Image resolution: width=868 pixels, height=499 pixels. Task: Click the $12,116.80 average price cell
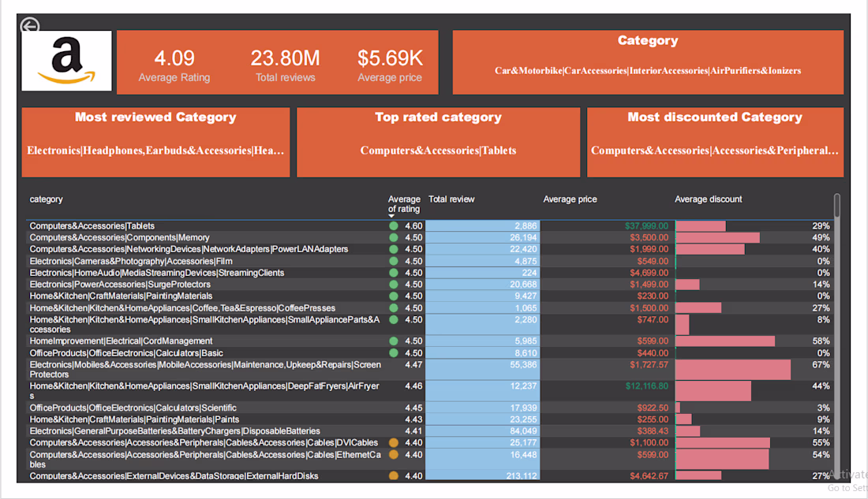pyautogui.click(x=646, y=386)
